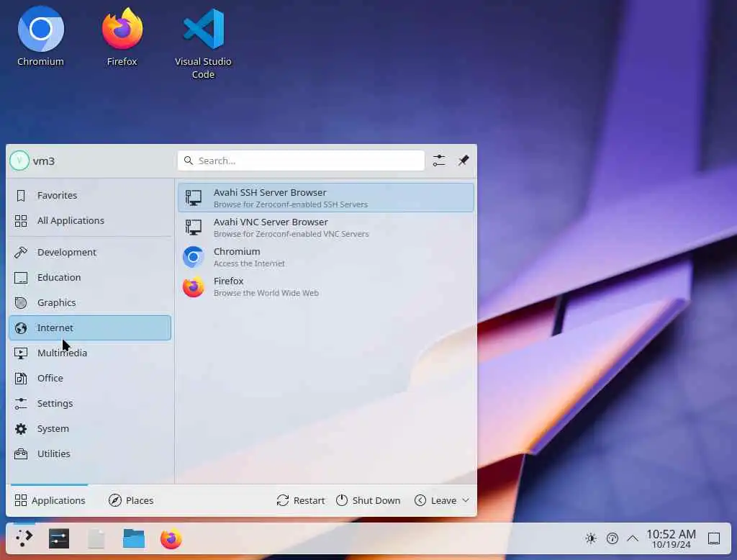Click the updates tray icon
Viewport: 737px width, 560px height.
pyautogui.click(x=612, y=538)
